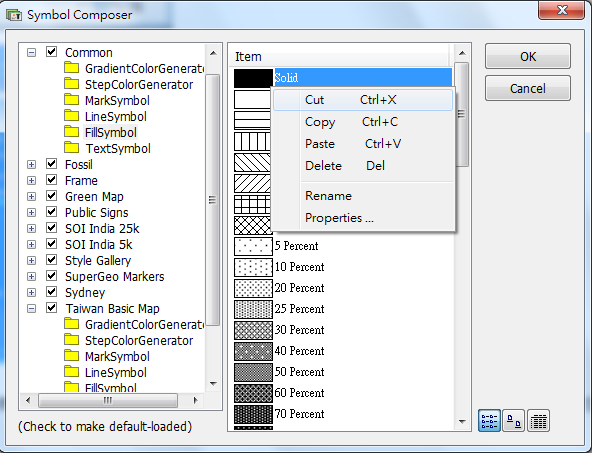The image size is (592, 453).
Task: Select the 50 Percent fill pattern swatch
Action: 253,372
